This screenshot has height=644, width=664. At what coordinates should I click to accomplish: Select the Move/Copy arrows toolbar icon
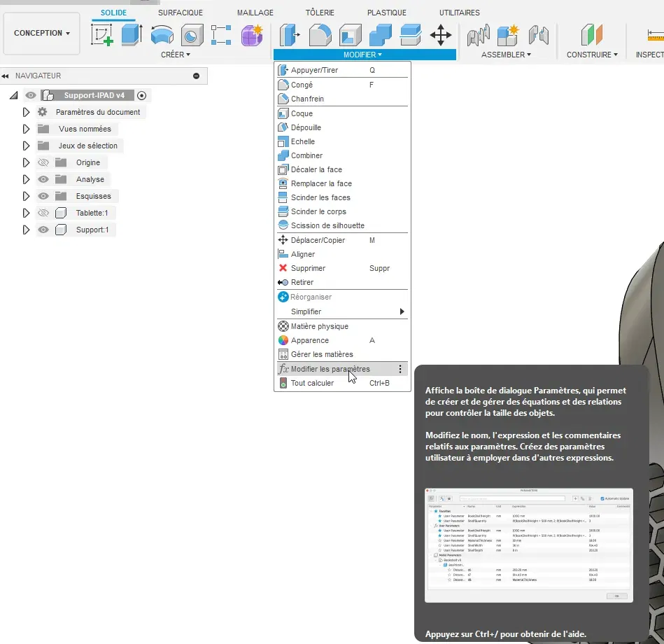[440, 35]
